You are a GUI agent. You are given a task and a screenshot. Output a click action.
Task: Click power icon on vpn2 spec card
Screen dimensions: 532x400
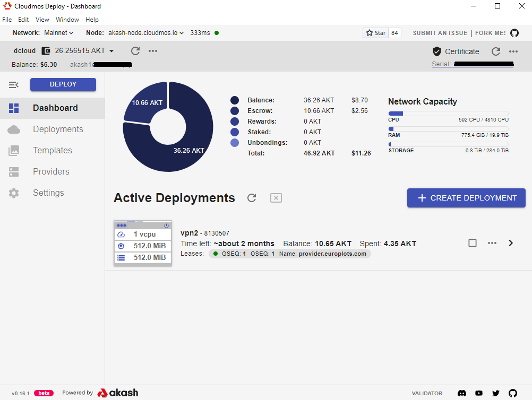166,225
